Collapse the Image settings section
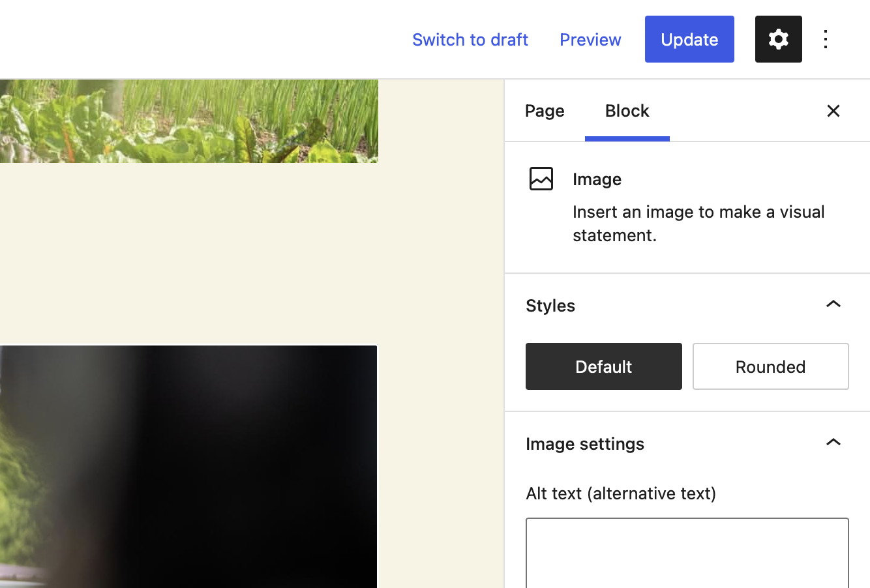 833,442
